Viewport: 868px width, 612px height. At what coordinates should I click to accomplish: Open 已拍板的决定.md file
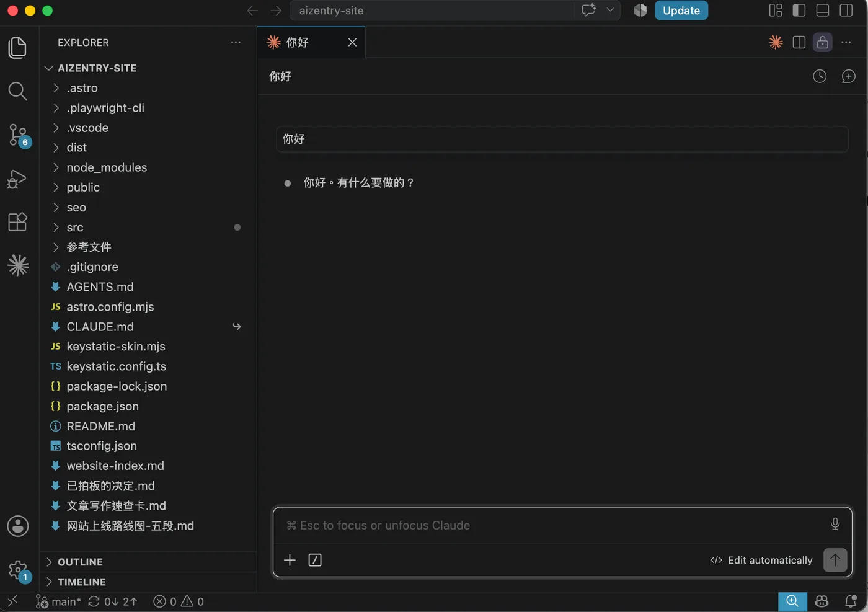point(149,486)
